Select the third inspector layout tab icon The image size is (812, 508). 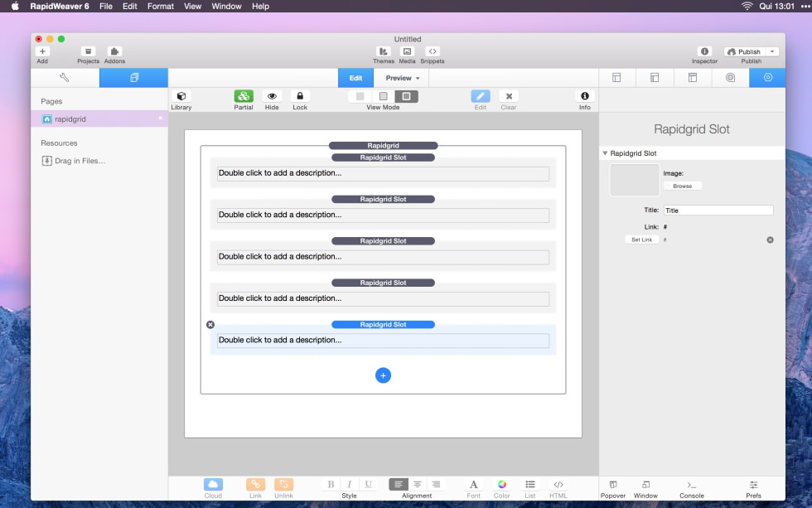(x=693, y=78)
